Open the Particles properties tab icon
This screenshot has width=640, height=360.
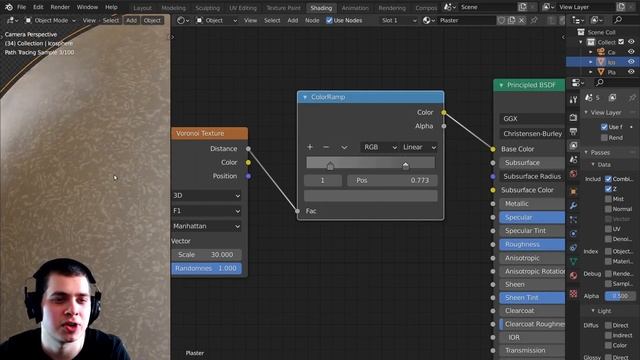point(573,220)
